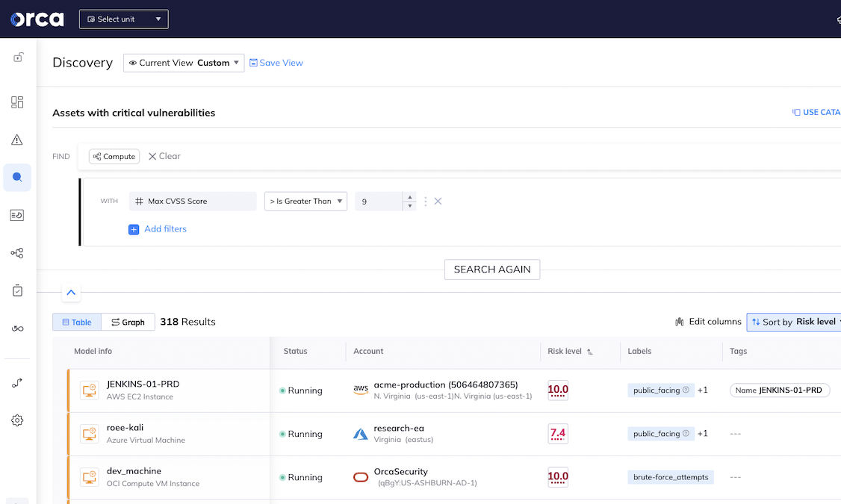Image resolution: width=841 pixels, height=504 pixels.
Task: Click the Save View link
Action: point(276,63)
